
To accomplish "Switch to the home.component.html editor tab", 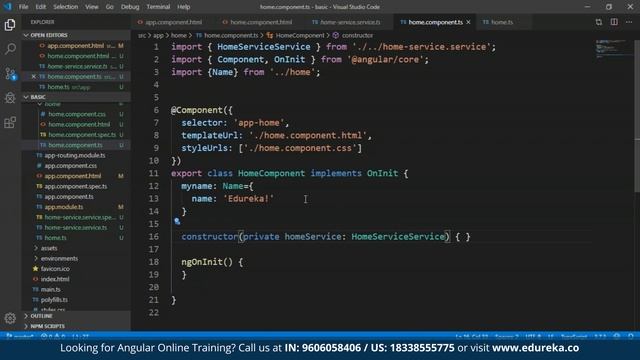I will (x=261, y=22).
